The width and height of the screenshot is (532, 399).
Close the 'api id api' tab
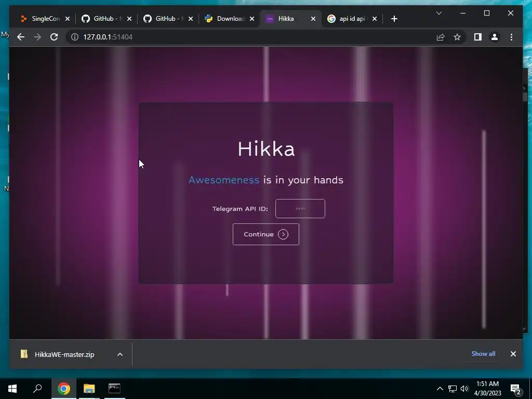click(374, 19)
